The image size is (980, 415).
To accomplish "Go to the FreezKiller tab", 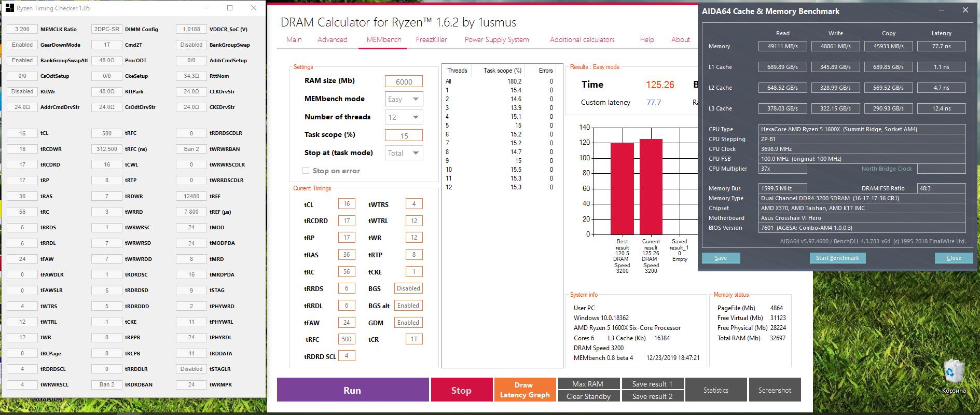I will (432, 39).
